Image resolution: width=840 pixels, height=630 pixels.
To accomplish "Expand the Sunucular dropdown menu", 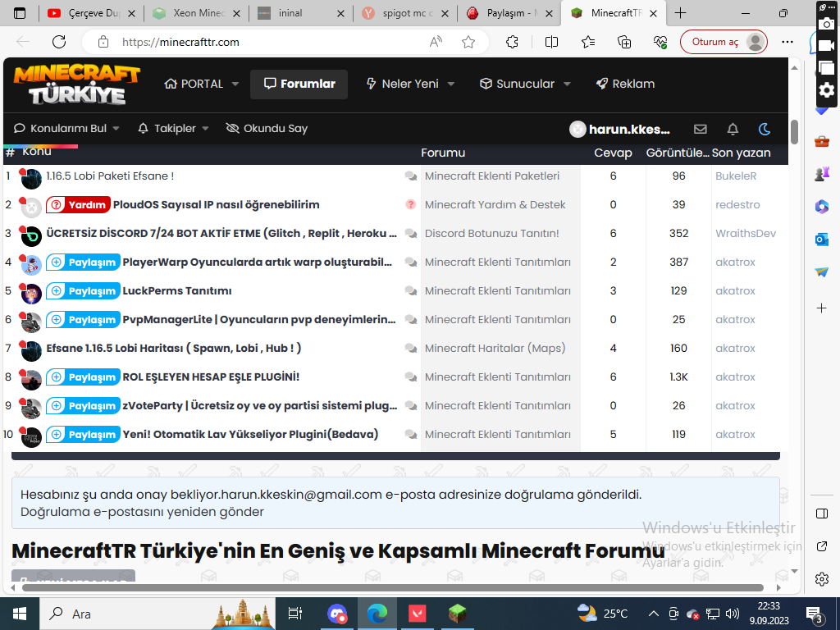I will (x=567, y=84).
